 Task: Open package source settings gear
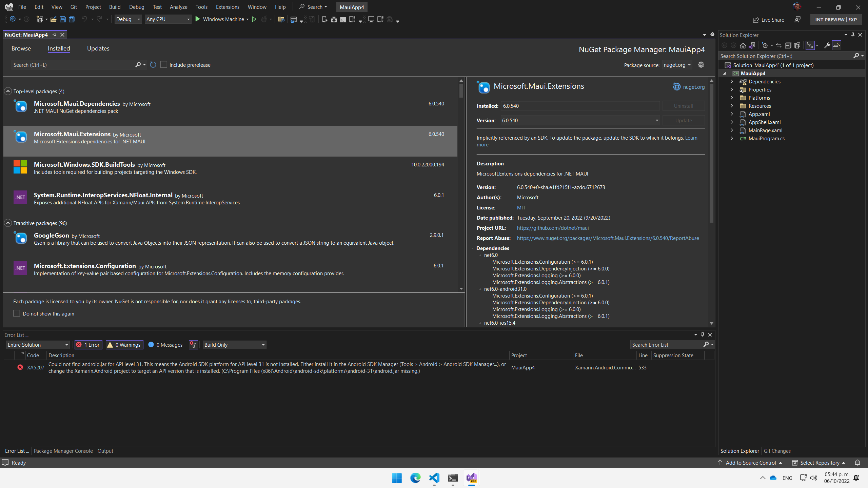(x=701, y=65)
